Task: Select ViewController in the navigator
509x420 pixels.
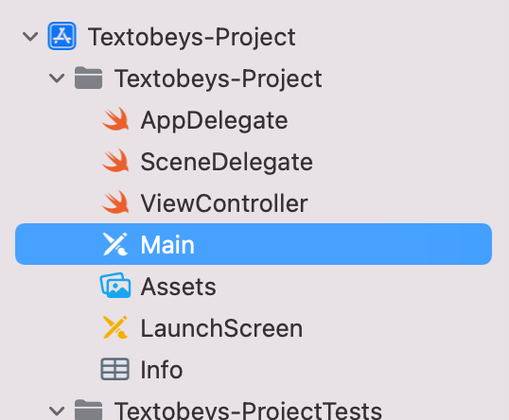Action: (x=224, y=203)
